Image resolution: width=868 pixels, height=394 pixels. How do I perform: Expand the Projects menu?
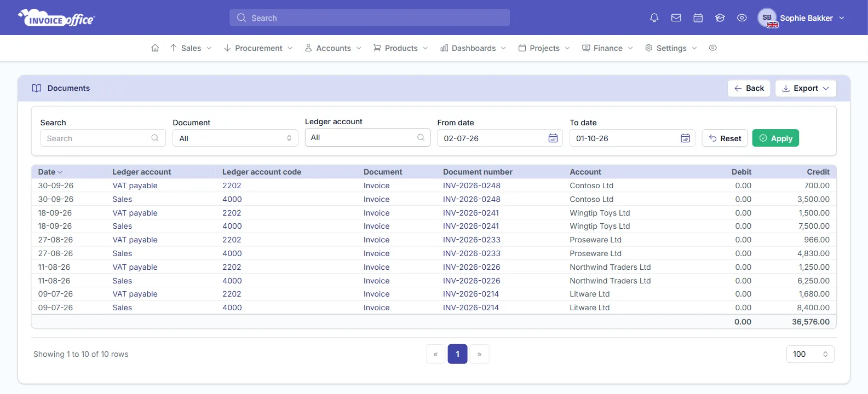coord(544,48)
